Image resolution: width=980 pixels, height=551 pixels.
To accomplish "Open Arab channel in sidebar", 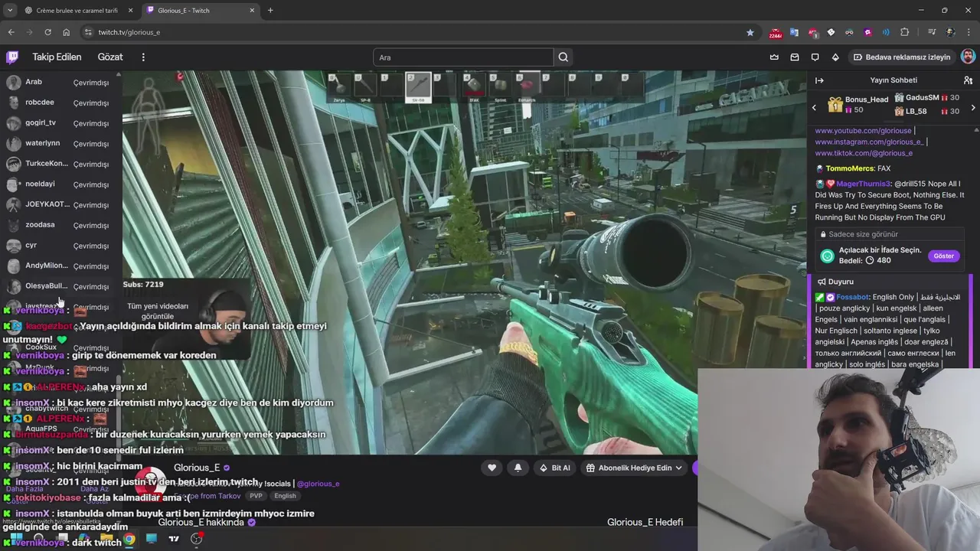I will coord(60,82).
